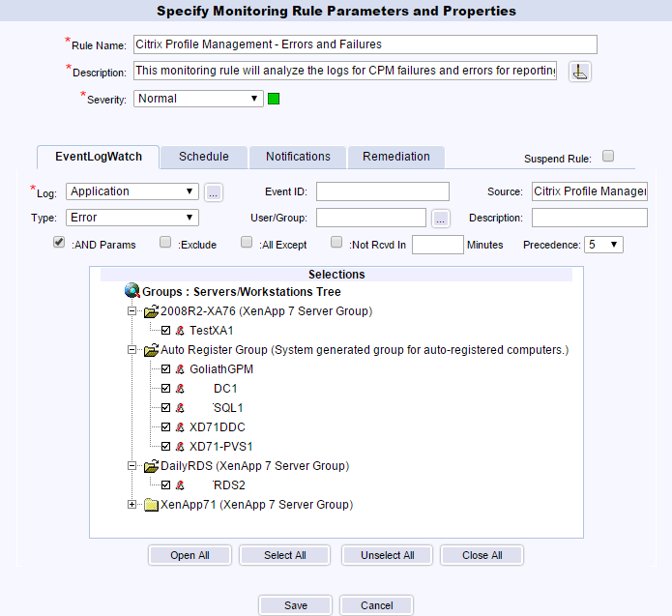The height and width of the screenshot is (616, 672).
Task: Click the computer icon beside RDS2
Action: [180, 485]
